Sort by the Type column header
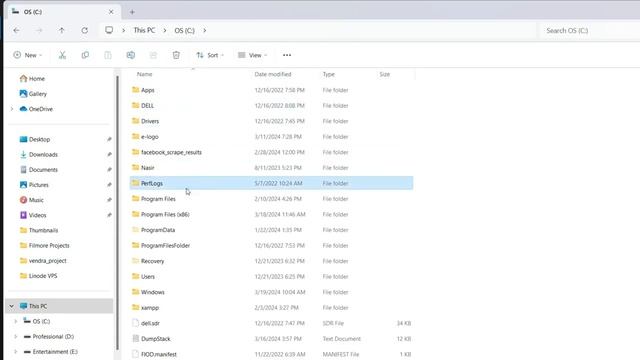The width and height of the screenshot is (640, 360). coord(329,74)
